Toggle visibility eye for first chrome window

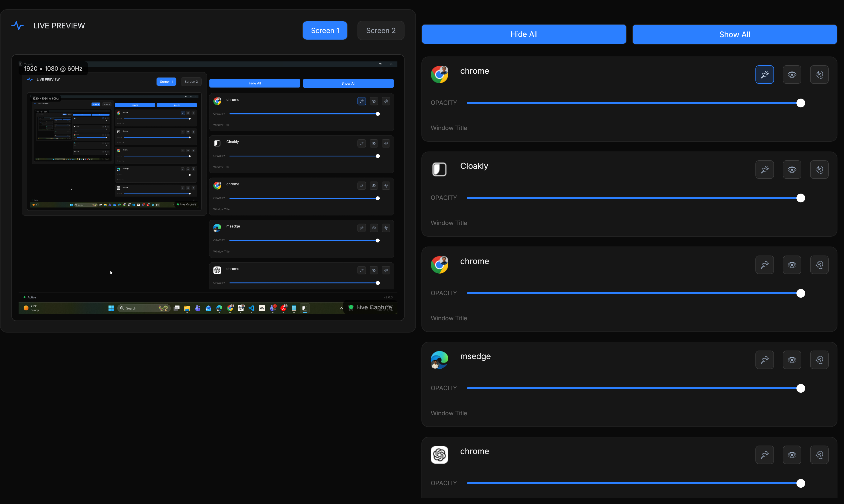(x=792, y=74)
